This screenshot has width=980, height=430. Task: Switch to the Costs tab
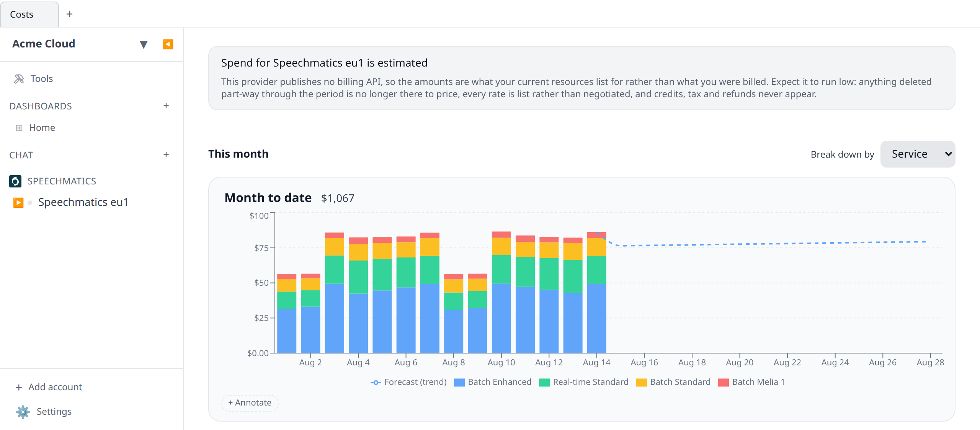(x=29, y=14)
